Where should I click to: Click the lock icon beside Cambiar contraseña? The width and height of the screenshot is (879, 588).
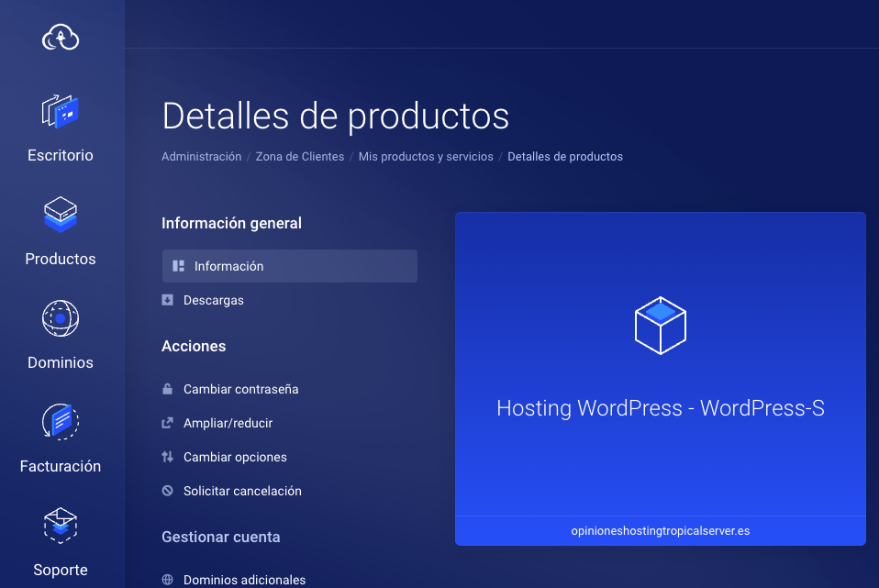(x=167, y=389)
